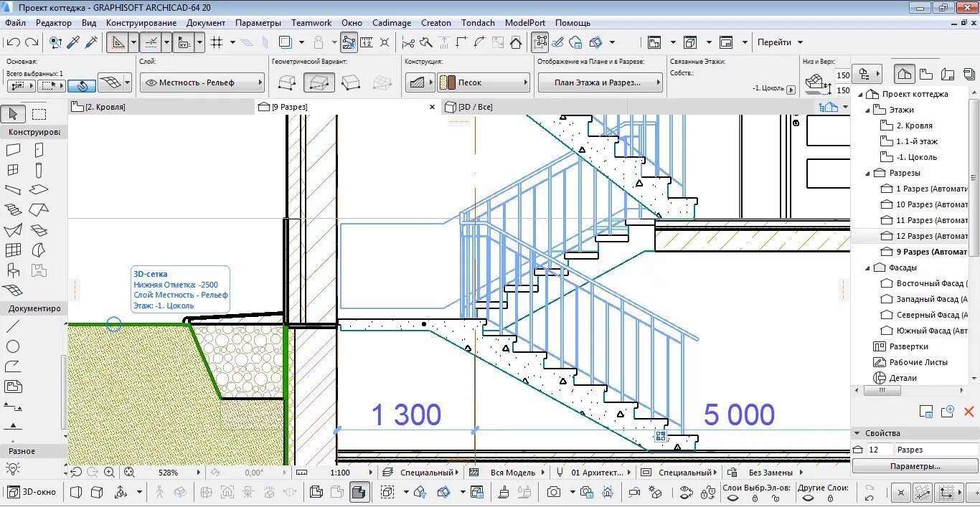Close the [9 Разрез] tab
Image resolution: width=980 pixels, height=507 pixels.
click(x=432, y=107)
